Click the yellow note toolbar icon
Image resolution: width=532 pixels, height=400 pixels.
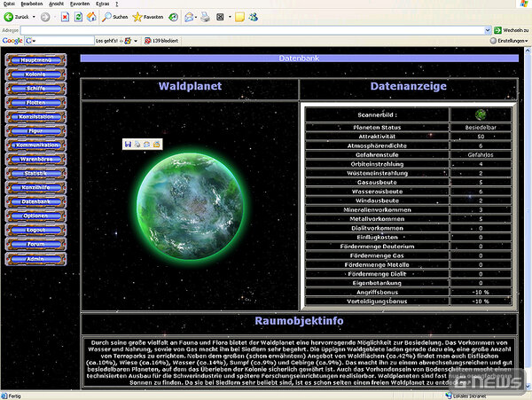(239, 17)
